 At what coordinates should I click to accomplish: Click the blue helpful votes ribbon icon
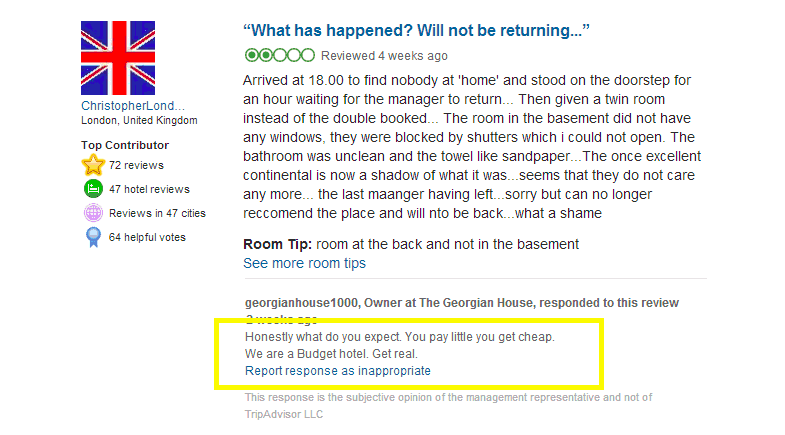tap(94, 237)
